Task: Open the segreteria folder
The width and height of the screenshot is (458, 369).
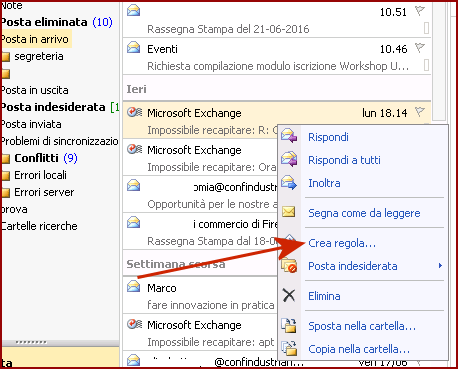Action: [39, 56]
